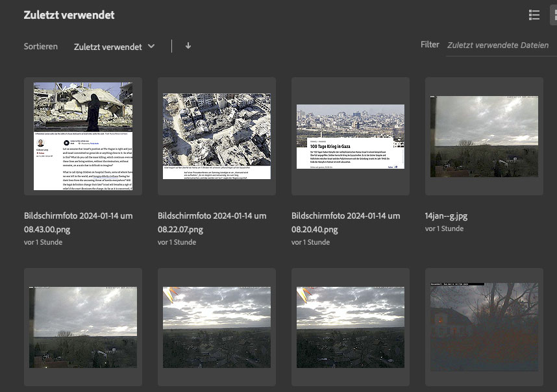Open '100 Tage Krieg in Gaza' screenshot thumbnail
This screenshot has height=392, width=557.
tap(351, 136)
